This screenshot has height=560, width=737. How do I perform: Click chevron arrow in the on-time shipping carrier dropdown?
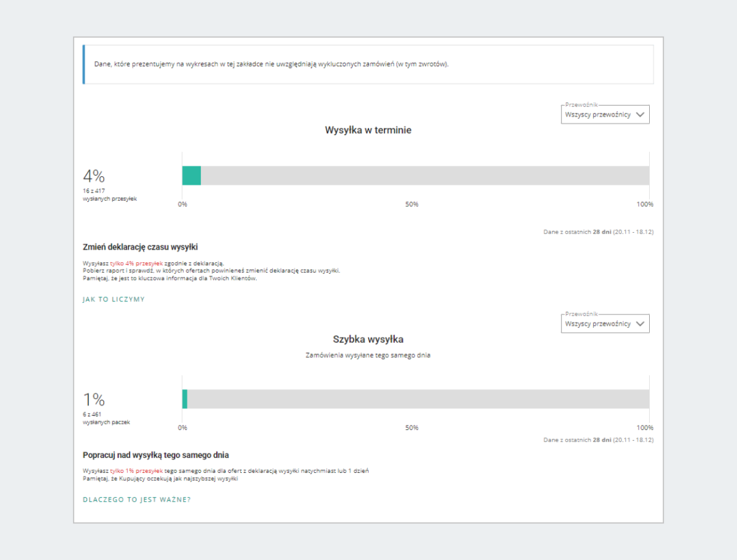coord(641,115)
